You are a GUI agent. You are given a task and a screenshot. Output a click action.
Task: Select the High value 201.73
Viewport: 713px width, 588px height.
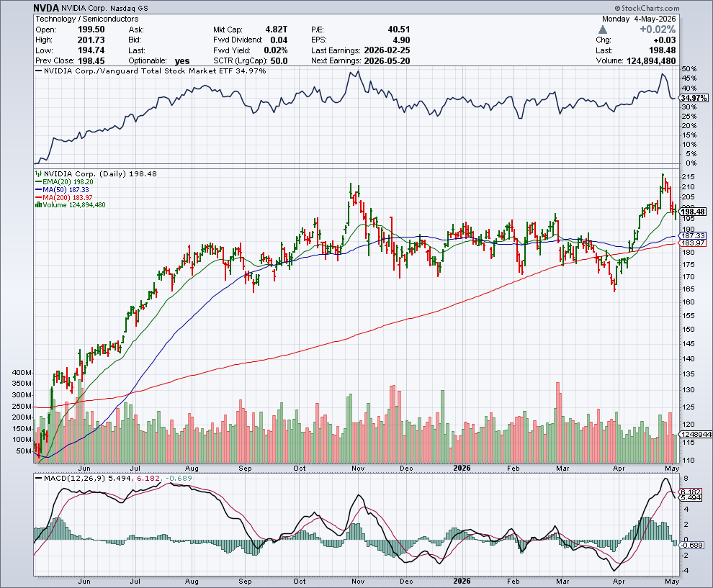click(91, 40)
